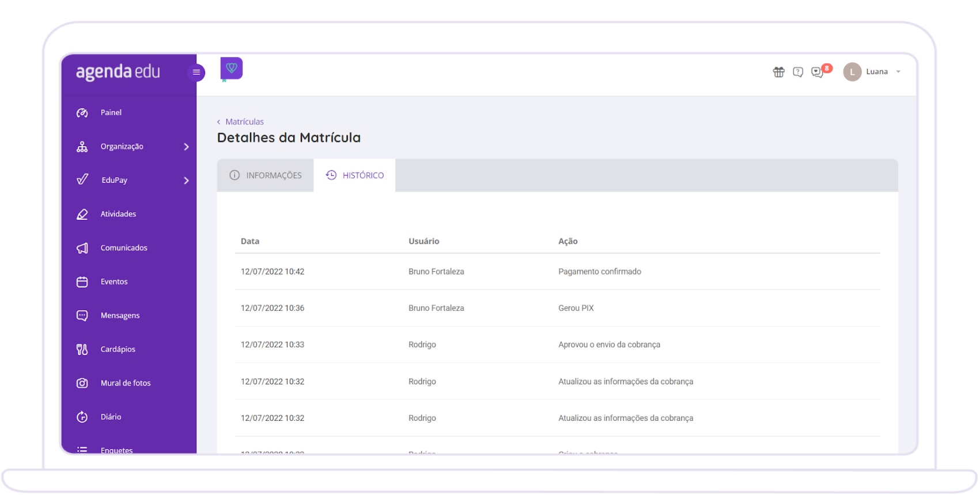
Task: Click the Luana avatar circle
Action: point(852,72)
